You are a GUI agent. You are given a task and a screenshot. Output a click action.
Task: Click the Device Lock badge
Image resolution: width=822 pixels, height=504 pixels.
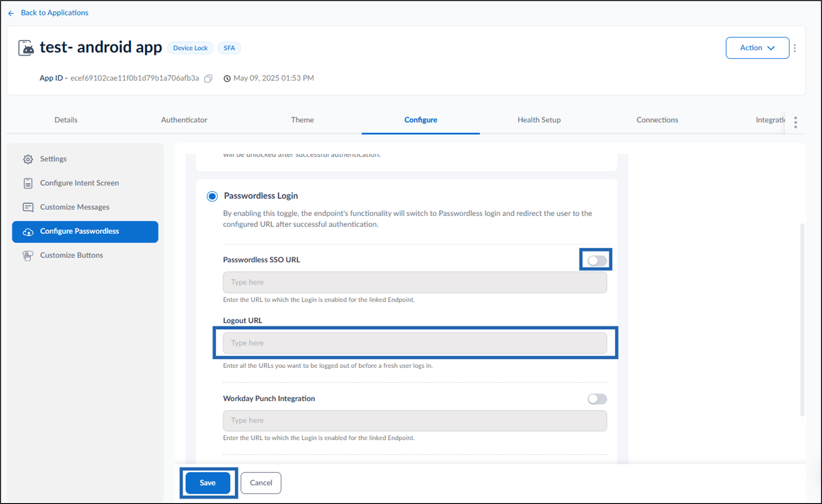click(x=190, y=48)
